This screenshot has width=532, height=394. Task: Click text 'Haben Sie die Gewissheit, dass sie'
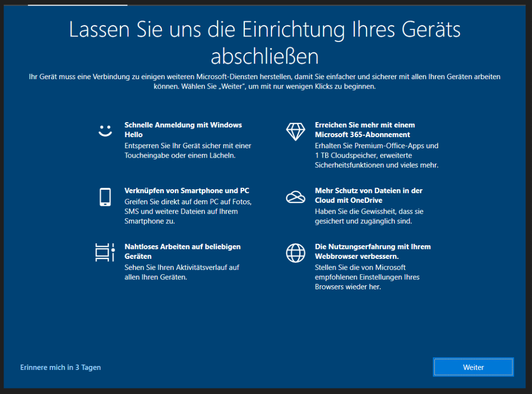pos(369,216)
